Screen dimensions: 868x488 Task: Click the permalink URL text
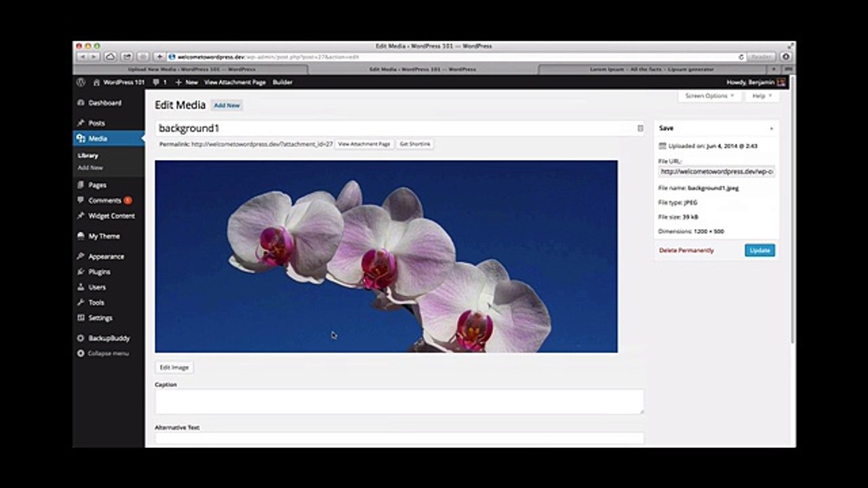point(262,144)
